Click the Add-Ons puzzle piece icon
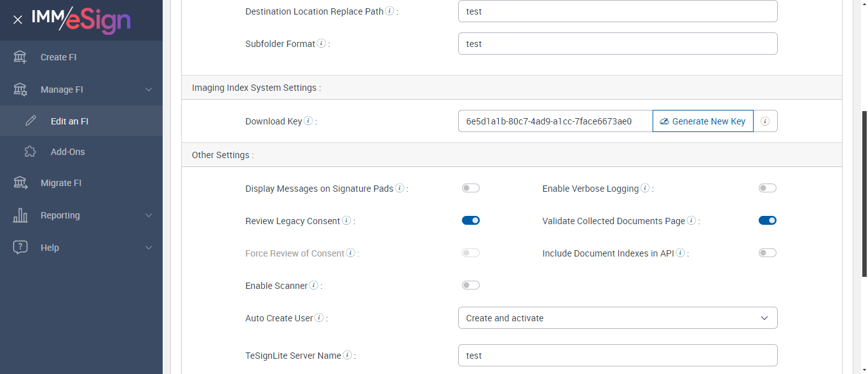 point(30,152)
